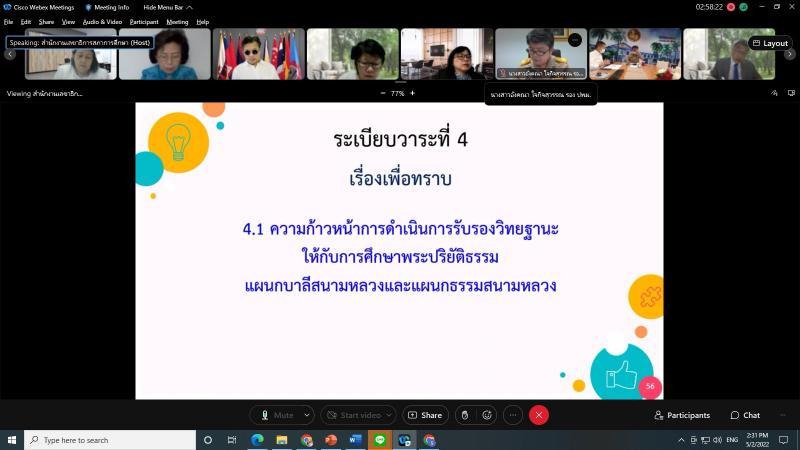Open the Meeting menu
800x450 pixels.
point(177,22)
